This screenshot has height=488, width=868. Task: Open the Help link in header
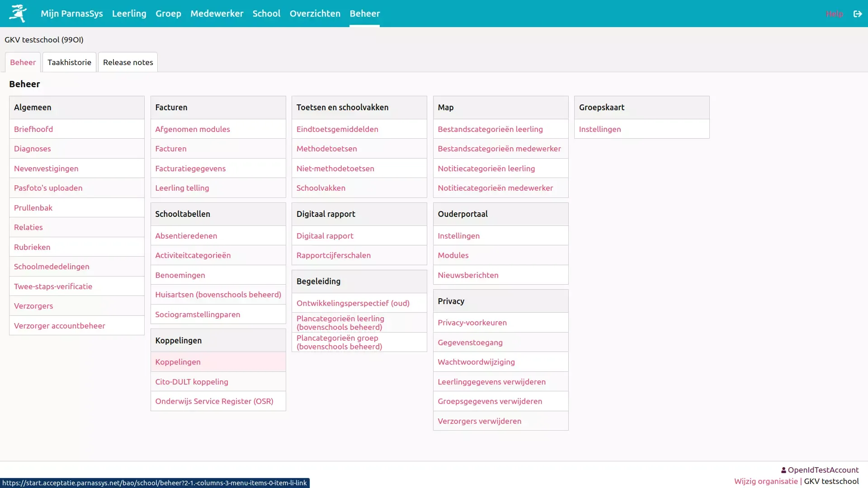(x=834, y=14)
